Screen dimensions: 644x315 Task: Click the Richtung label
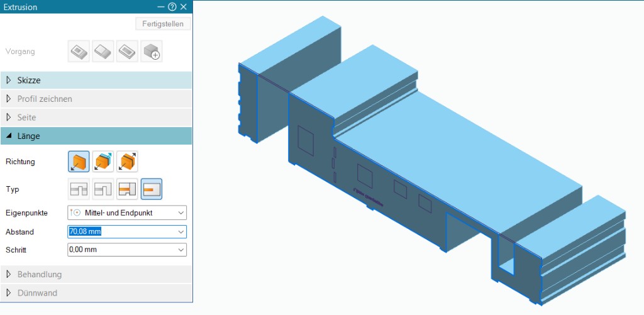20,162
